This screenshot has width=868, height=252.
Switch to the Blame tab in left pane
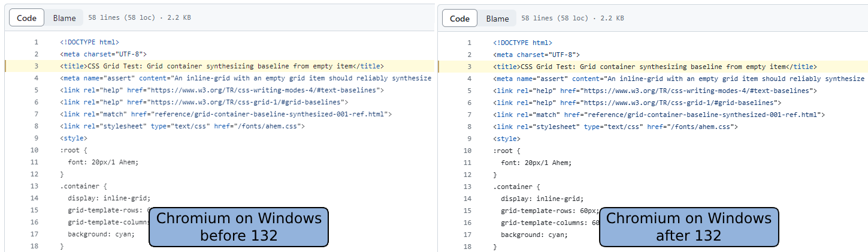coord(64,18)
